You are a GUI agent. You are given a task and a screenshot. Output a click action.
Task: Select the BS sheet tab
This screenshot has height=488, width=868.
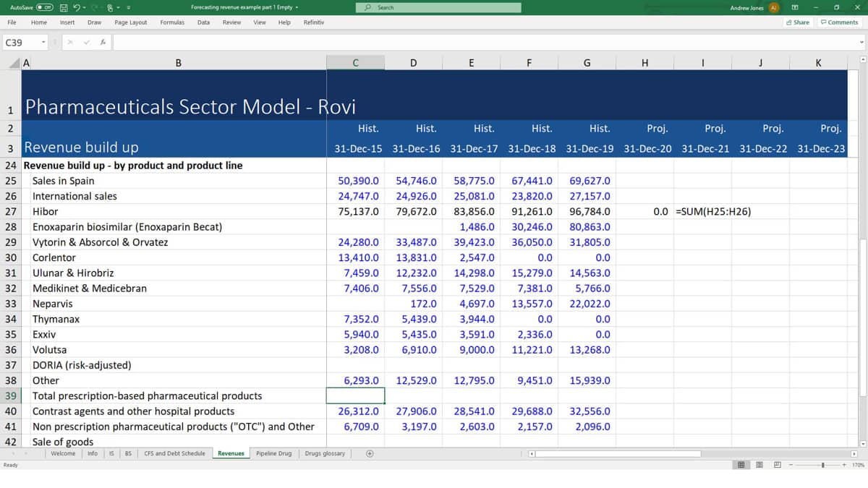click(x=128, y=453)
